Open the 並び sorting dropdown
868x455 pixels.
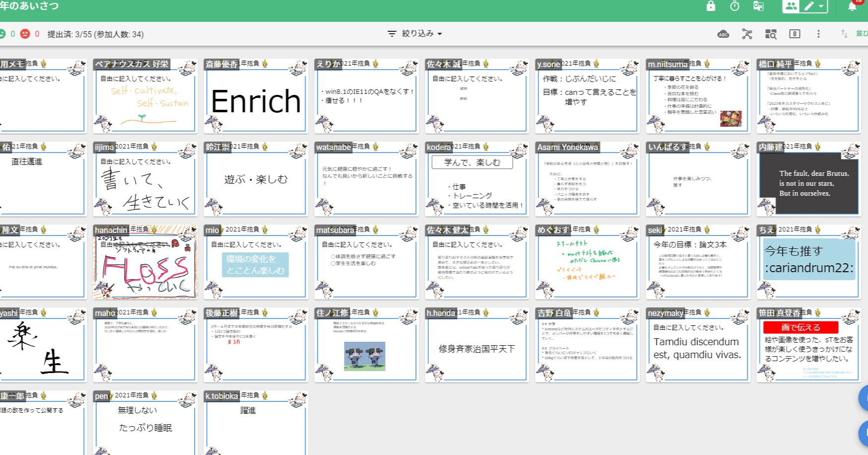coord(862,33)
